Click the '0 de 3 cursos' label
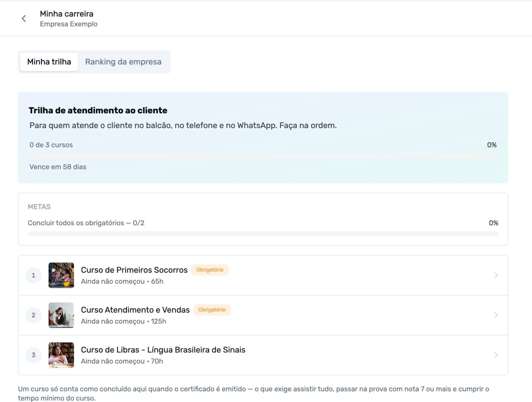Image resolution: width=532 pixels, height=402 pixels. click(51, 145)
